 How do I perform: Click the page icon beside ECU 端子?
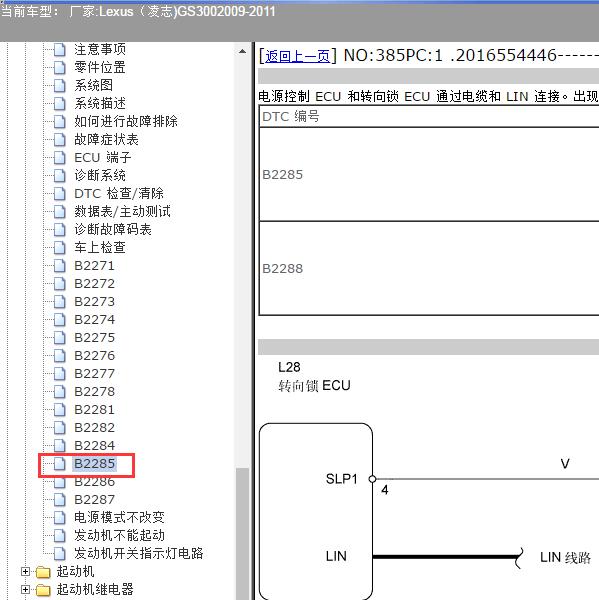click(x=59, y=157)
